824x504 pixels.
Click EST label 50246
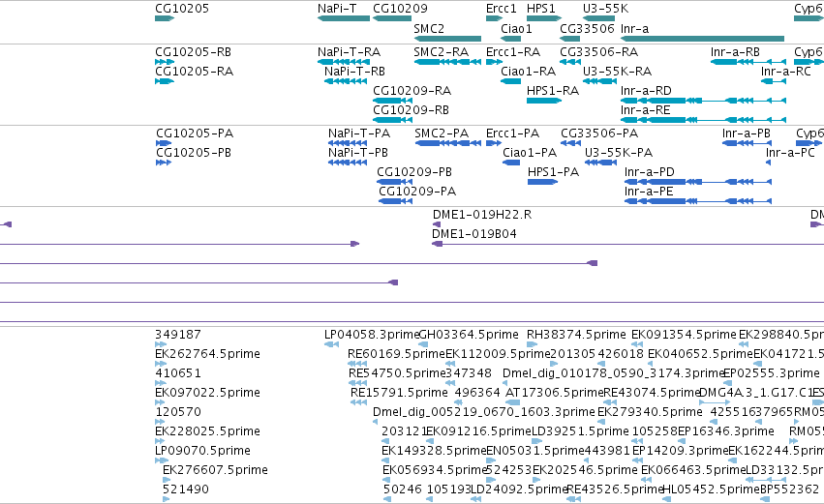pyautogui.click(x=402, y=489)
